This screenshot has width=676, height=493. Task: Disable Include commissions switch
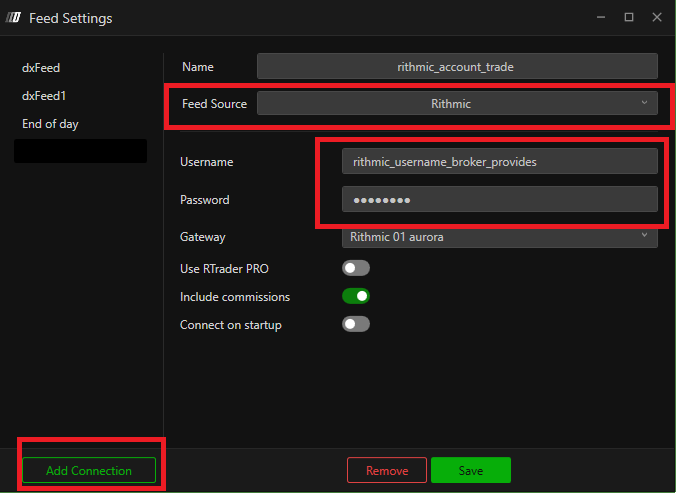356,296
